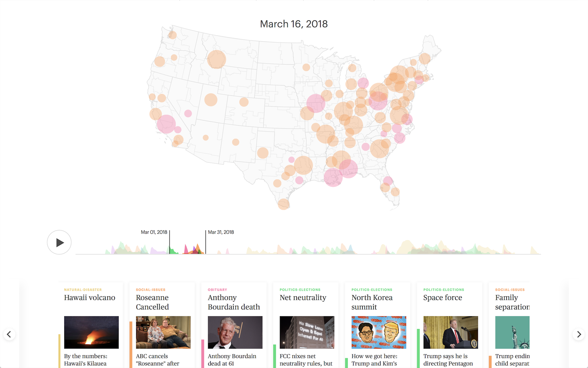
Task: Select the NATURAL-DISASTER category tag
Action: click(82, 289)
